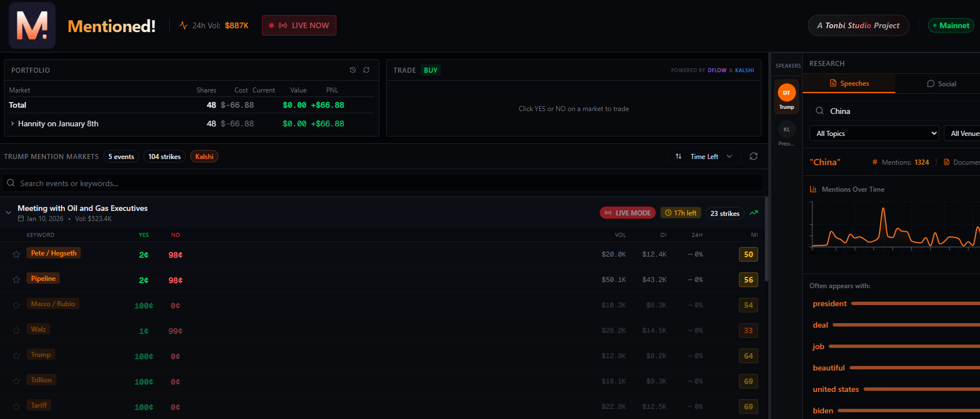
Task: Click the research search magnifier icon
Action: tap(820, 111)
